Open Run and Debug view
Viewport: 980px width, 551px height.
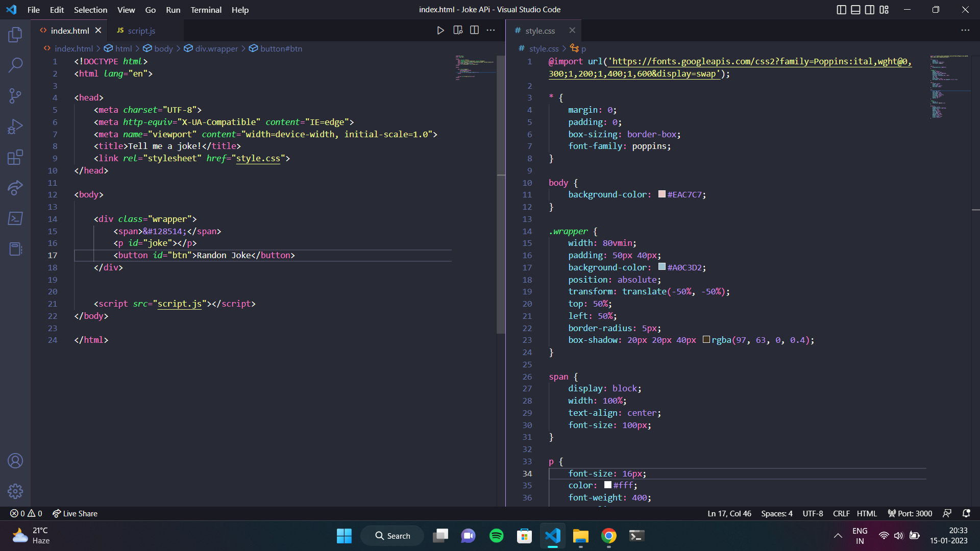coord(15,127)
